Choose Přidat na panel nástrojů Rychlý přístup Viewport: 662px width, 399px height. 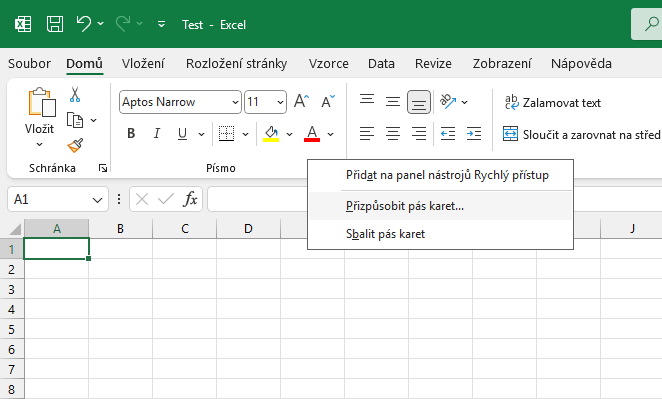click(440, 175)
